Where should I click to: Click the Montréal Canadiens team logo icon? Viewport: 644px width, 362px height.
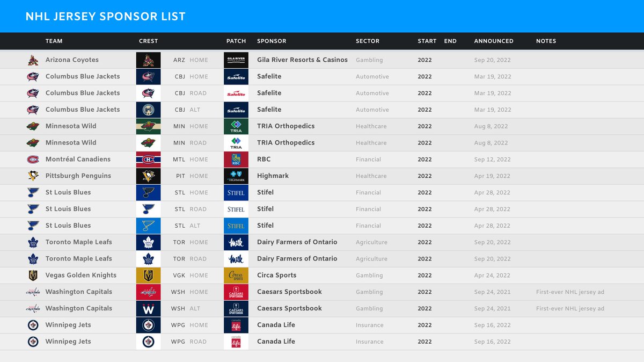tap(33, 160)
